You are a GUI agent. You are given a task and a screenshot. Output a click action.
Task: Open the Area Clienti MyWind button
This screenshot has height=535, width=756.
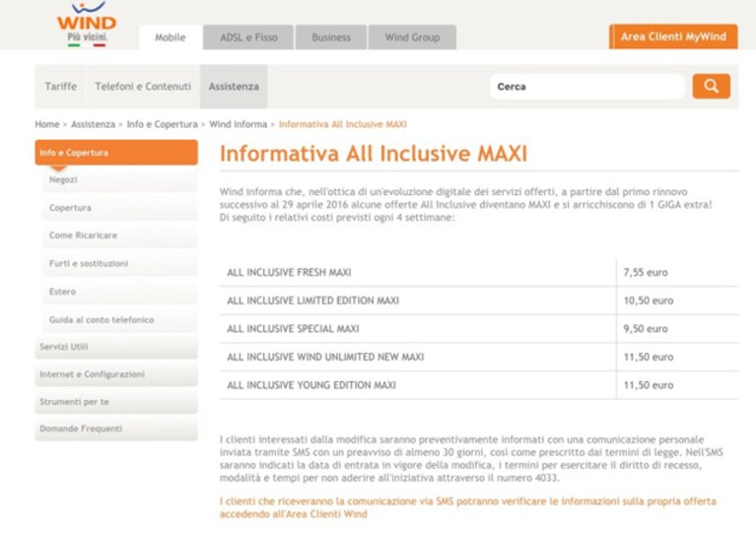tap(673, 36)
